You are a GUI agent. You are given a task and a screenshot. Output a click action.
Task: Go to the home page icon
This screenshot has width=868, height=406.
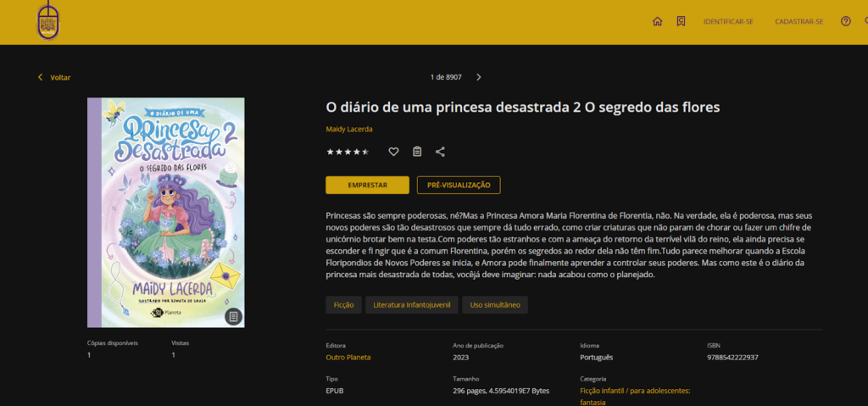point(657,21)
